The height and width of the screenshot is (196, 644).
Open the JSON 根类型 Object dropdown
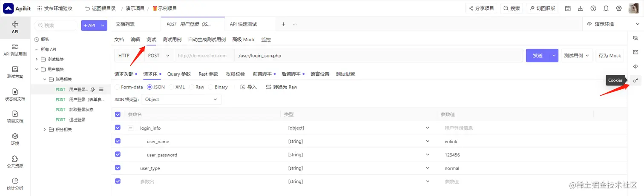click(x=181, y=99)
